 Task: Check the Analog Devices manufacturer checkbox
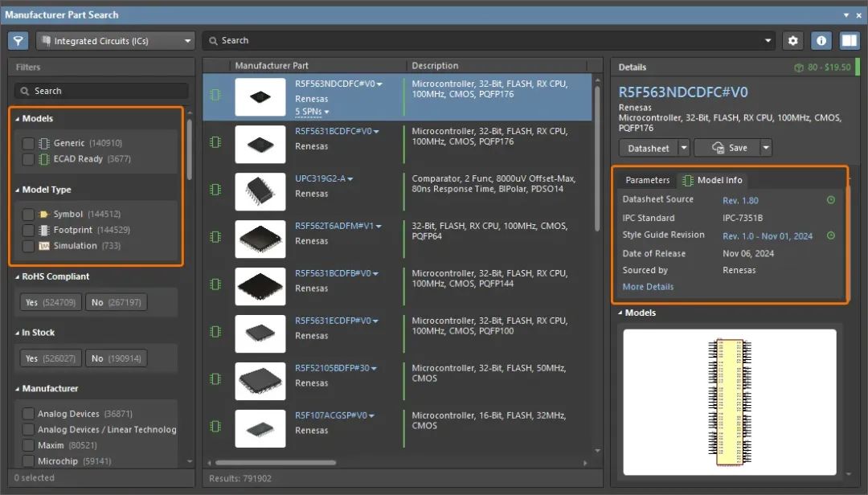[28, 414]
